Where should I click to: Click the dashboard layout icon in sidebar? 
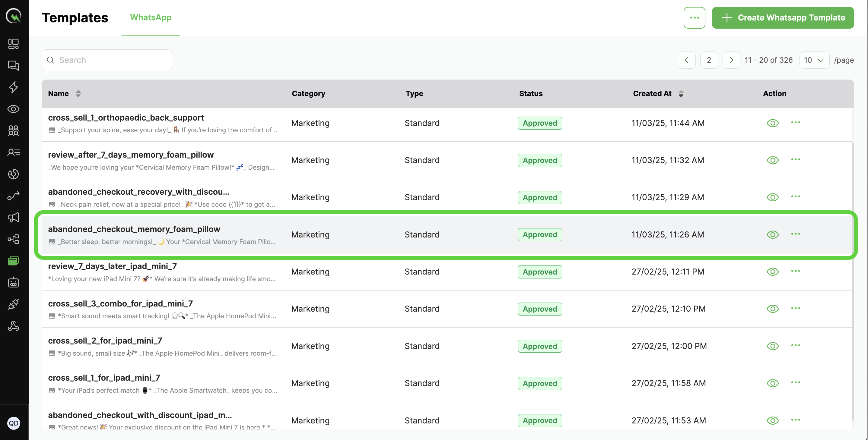coord(14,44)
